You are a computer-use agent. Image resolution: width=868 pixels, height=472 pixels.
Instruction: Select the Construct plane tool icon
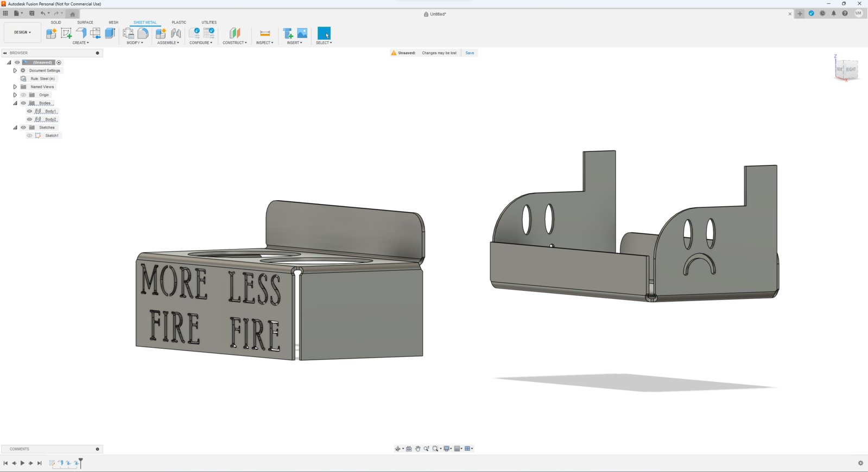point(235,33)
